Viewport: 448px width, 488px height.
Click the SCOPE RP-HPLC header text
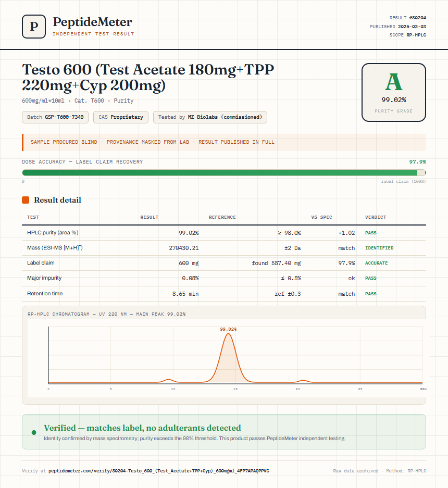[x=407, y=35]
